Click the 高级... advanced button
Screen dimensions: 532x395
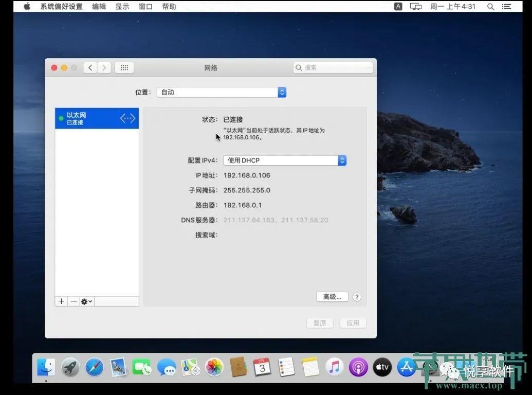(332, 297)
